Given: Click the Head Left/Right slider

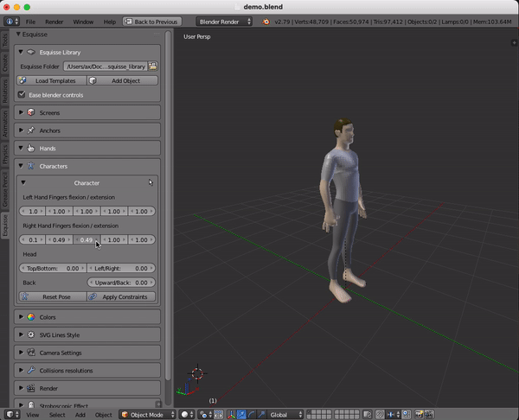Looking at the screenshot, I should point(121,268).
